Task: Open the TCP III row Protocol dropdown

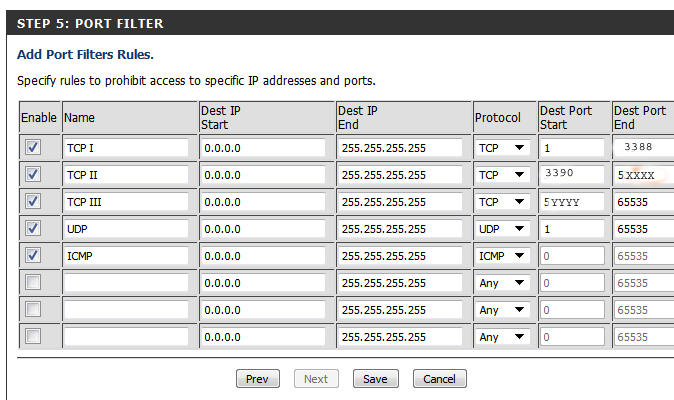Action: point(502,202)
